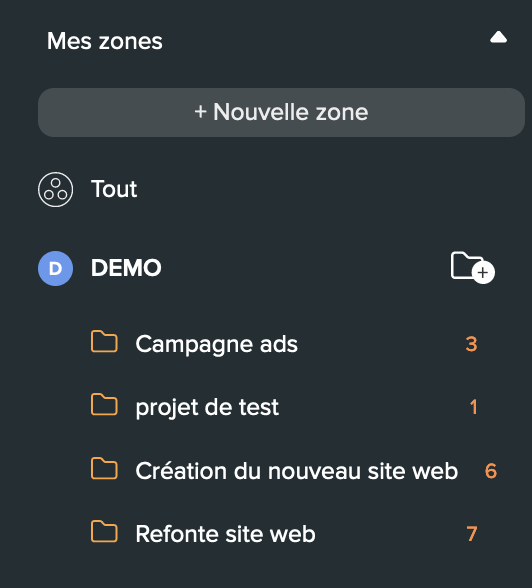Click the Campagne ads count badge 3
This screenshot has width=532, height=588.
471,344
